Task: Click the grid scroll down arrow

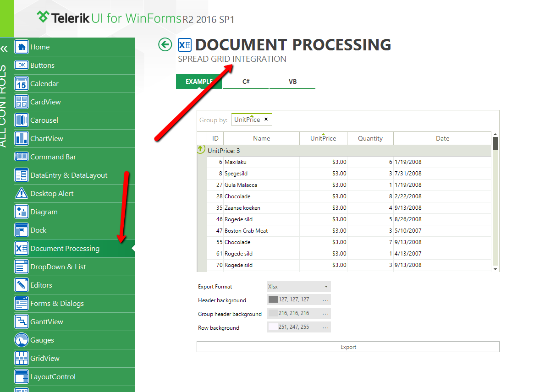Action: 495,269
